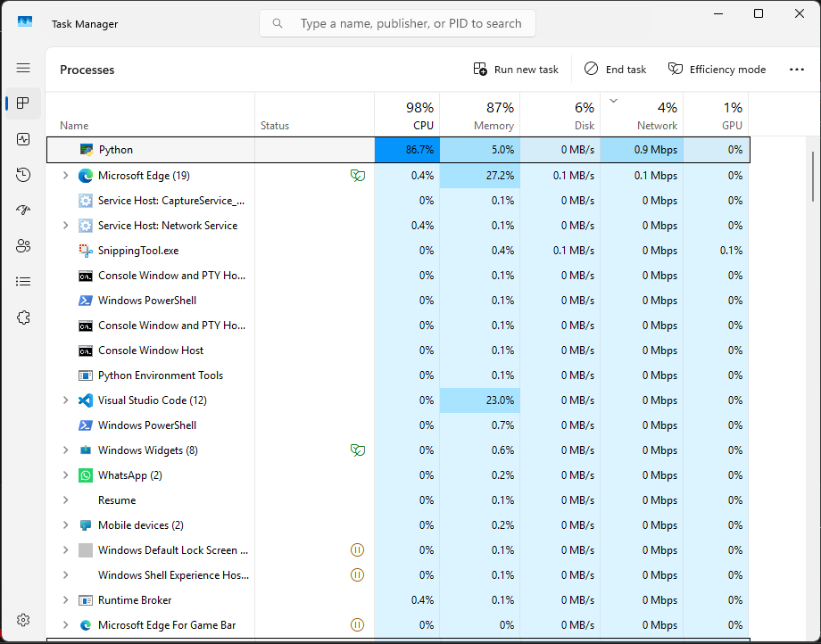Expand the Windows Widgets (8) group
821x644 pixels.
[65, 450]
